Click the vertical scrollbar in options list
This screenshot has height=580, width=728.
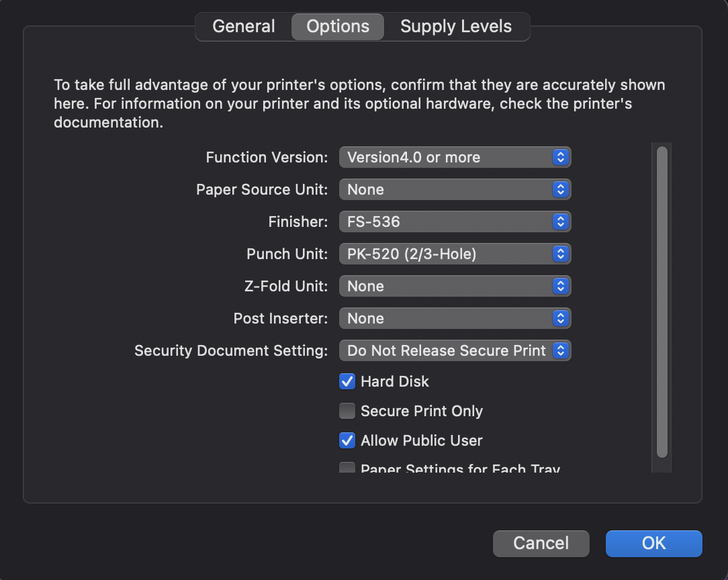662,302
